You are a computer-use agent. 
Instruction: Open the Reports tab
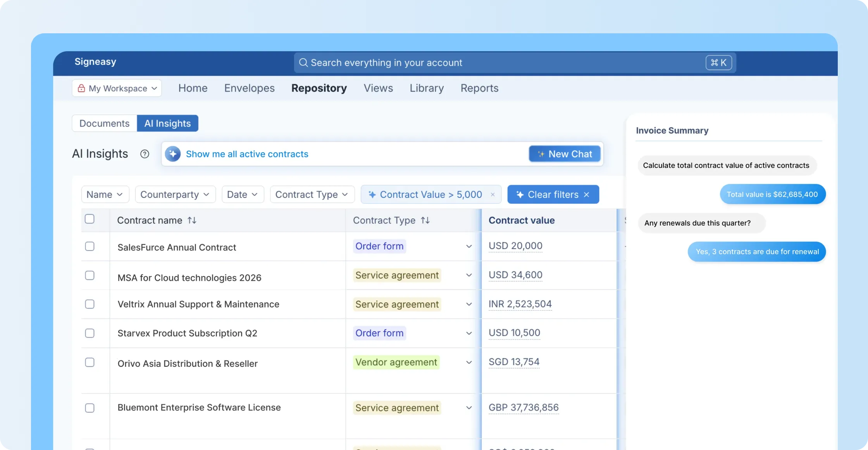point(479,88)
